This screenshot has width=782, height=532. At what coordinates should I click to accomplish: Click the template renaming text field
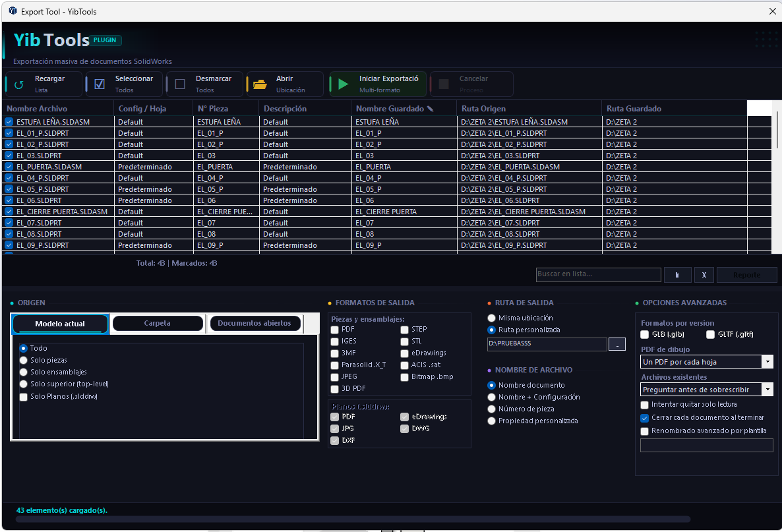tap(706, 445)
